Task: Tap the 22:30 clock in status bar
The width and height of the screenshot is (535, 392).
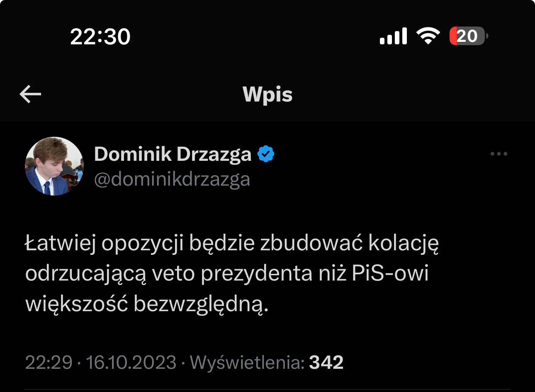Action: click(x=100, y=36)
